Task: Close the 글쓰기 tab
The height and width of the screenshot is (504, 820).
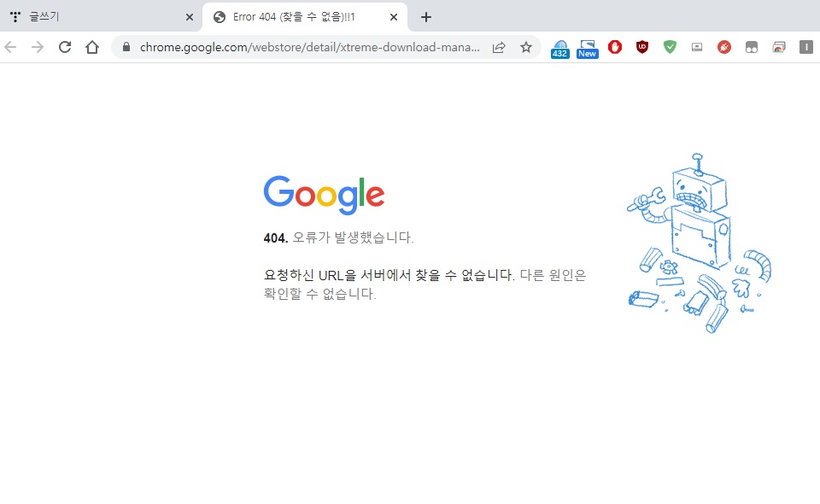Action: click(x=190, y=17)
